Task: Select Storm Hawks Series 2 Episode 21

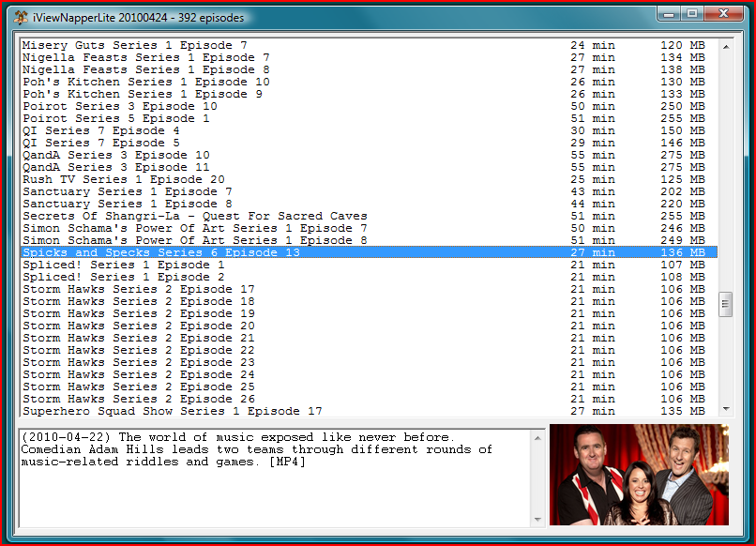Action: (370, 338)
